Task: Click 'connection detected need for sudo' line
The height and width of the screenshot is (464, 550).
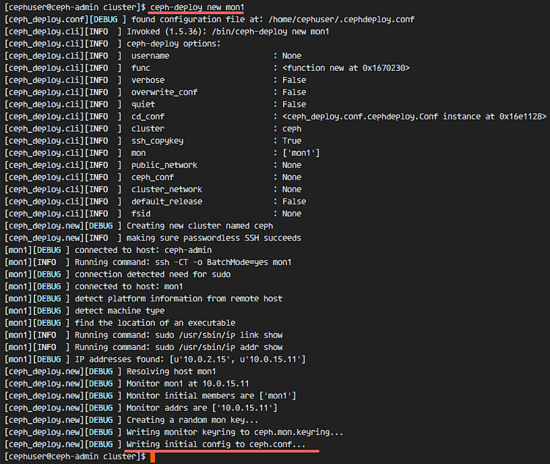Action: (153, 274)
